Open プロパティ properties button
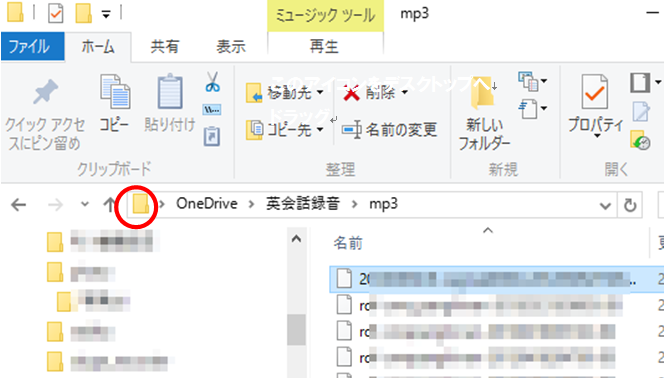 click(596, 107)
